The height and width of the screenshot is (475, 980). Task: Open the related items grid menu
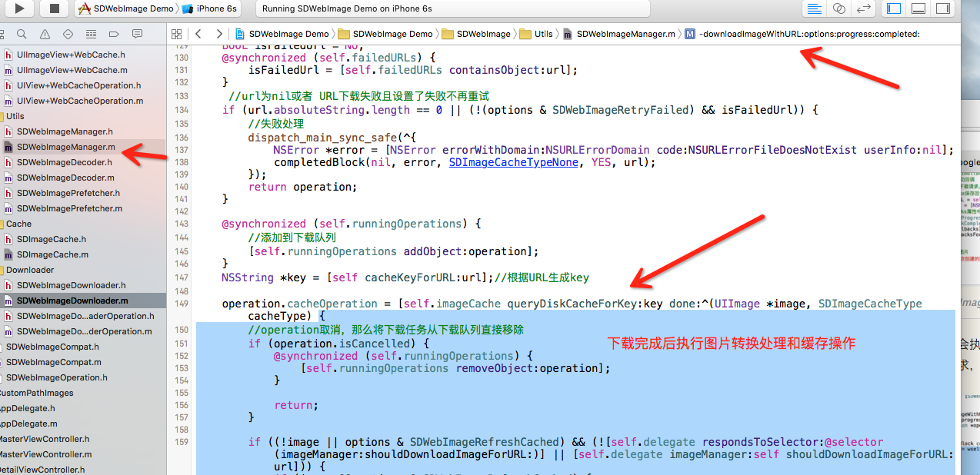tap(176, 34)
